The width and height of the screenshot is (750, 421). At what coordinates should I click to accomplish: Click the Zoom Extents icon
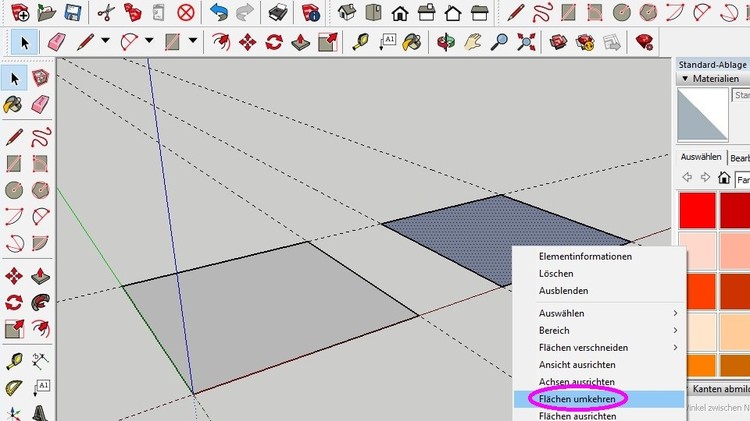[x=526, y=42]
